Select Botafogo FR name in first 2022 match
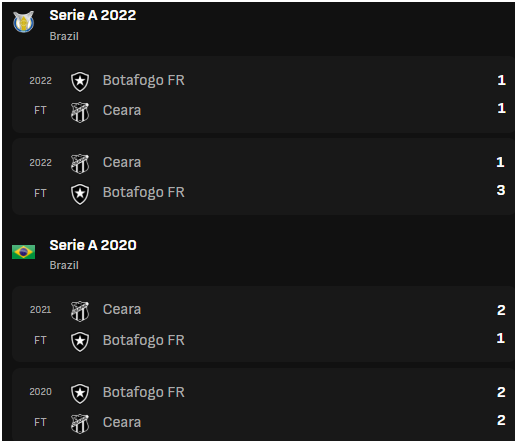 click(144, 80)
